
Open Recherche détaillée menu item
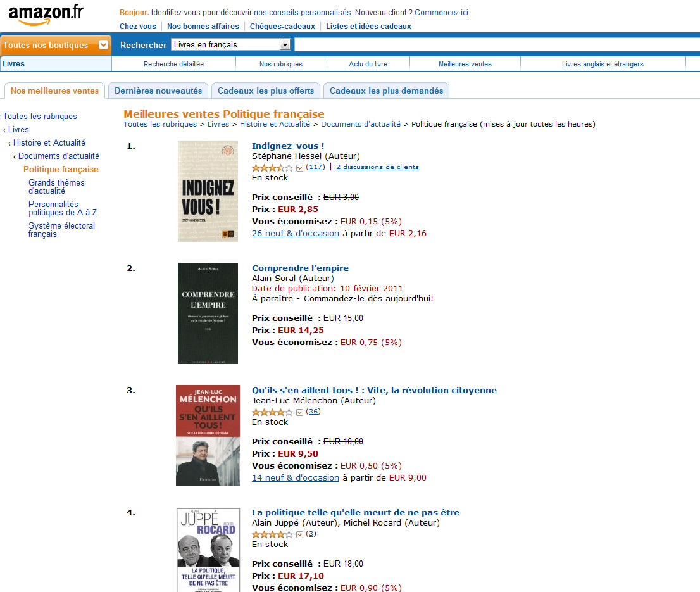click(x=173, y=64)
